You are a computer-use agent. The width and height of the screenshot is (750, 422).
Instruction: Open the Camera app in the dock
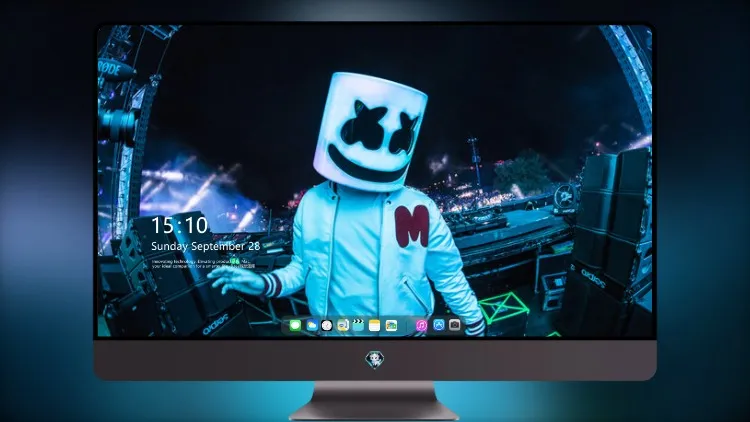[x=455, y=325]
